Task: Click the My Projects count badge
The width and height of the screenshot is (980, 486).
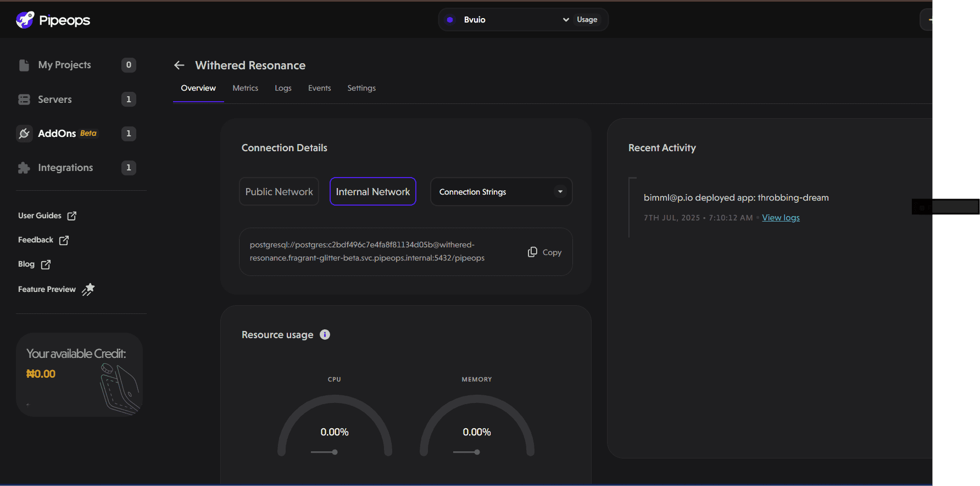Action: 129,65
